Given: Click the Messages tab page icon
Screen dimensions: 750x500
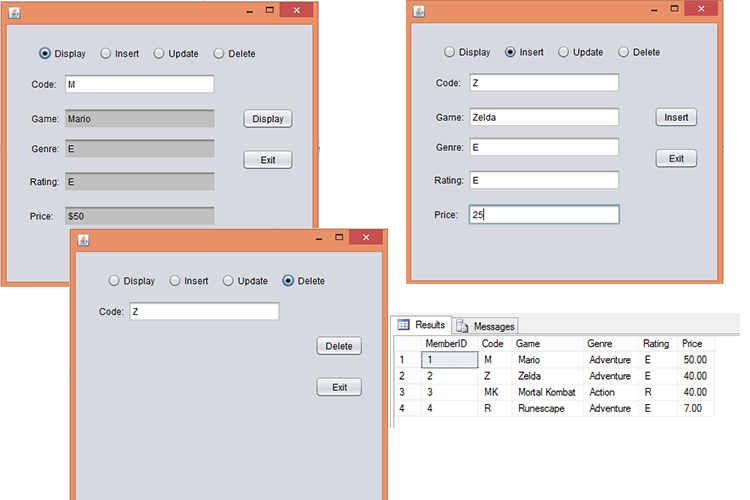Looking at the screenshot, I should pyautogui.click(x=462, y=326).
